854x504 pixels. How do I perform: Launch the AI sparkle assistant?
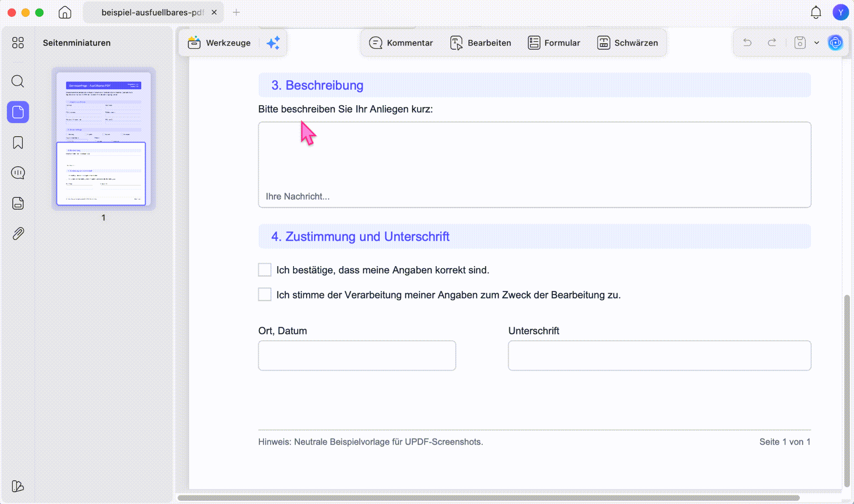pos(273,43)
